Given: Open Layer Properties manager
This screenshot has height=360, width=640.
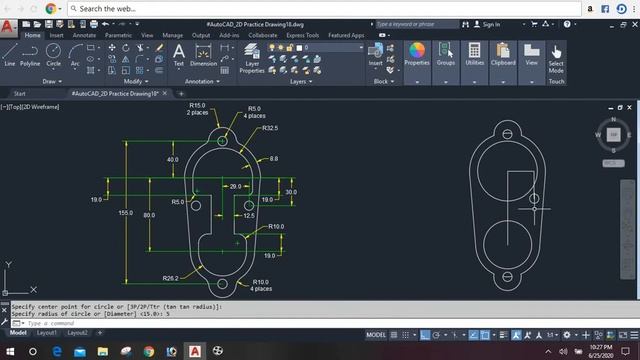Looking at the screenshot, I should 252,58.
